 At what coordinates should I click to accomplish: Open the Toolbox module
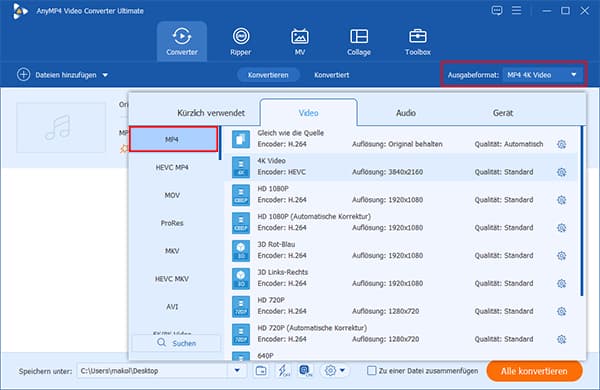click(417, 41)
